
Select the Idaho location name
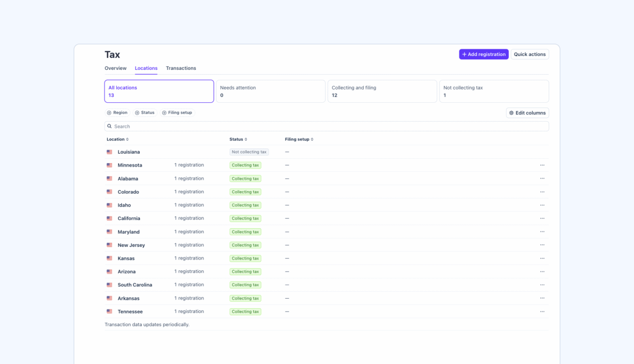point(124,205)
